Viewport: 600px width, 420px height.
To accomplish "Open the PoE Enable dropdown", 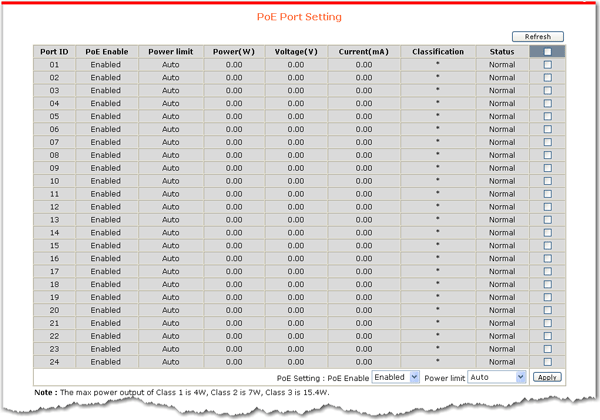I will (396, 377).
